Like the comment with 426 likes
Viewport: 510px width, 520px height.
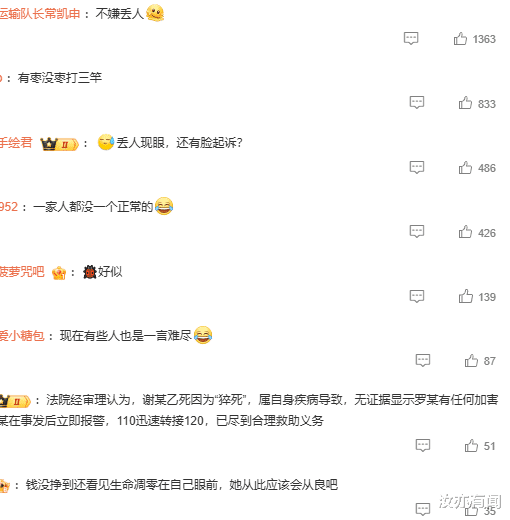465,232
